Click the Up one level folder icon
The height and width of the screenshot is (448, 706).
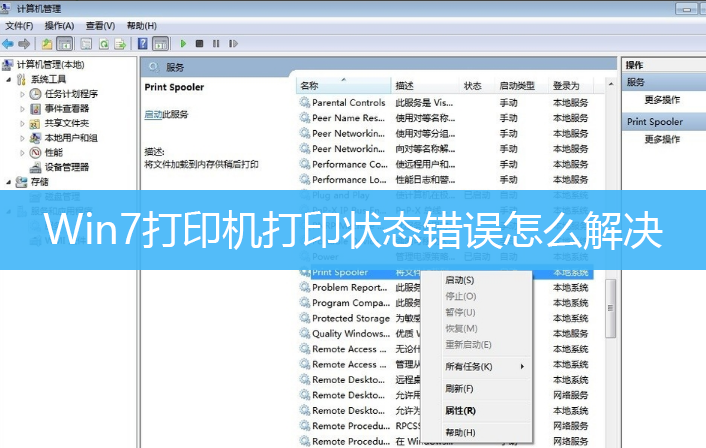click(x=47, y=44)
